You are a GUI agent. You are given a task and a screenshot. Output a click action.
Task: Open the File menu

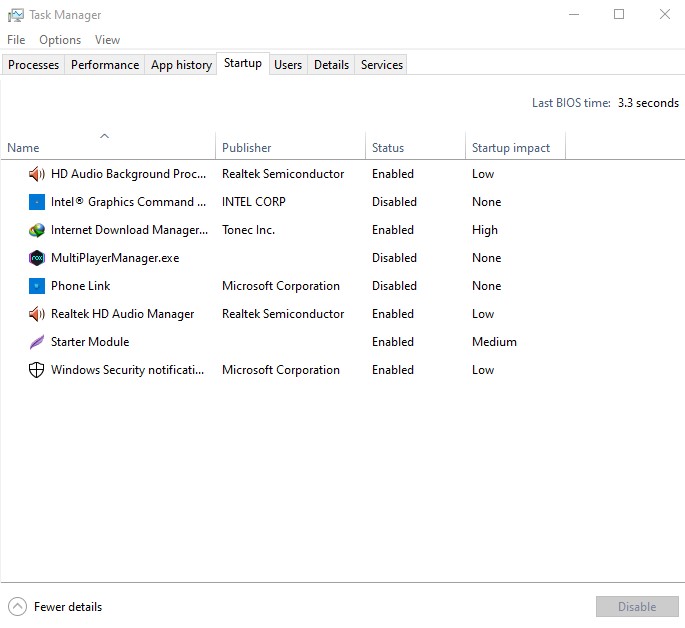point(16,40)
